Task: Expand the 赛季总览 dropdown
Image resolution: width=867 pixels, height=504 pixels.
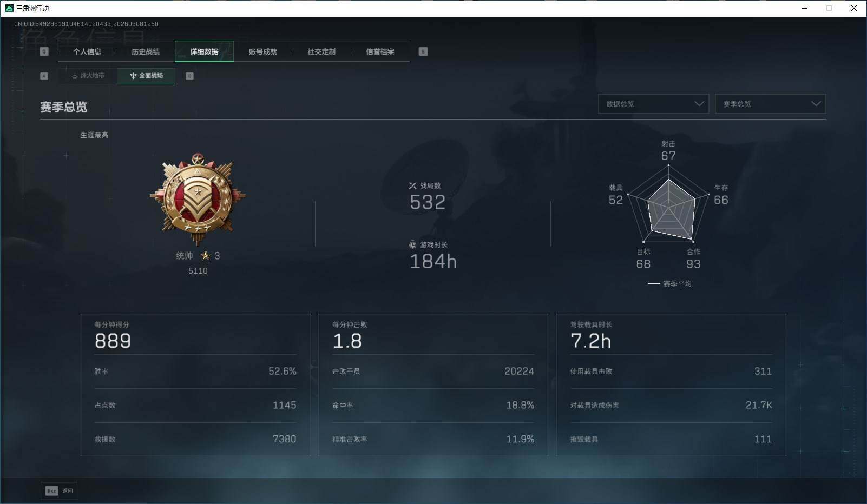Action: (771, 104)
